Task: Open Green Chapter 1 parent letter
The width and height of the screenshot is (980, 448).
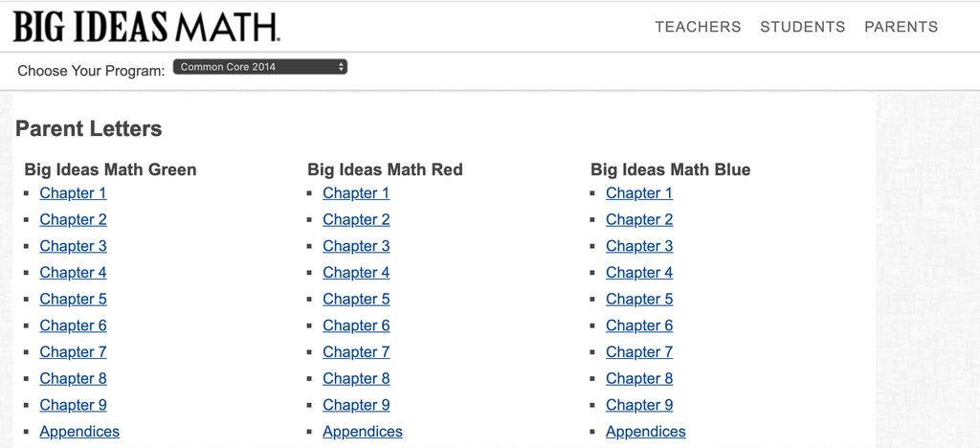Action: pos(73,193)
